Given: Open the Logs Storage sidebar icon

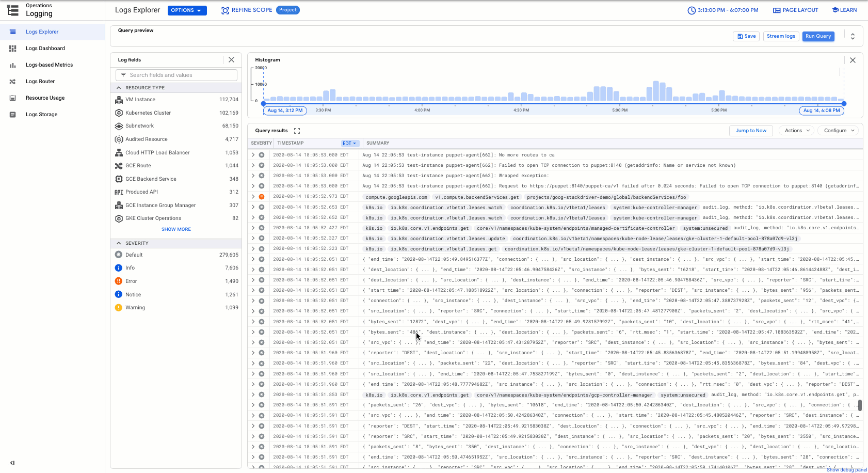Looking at the screenshot, I should (13, 115).
